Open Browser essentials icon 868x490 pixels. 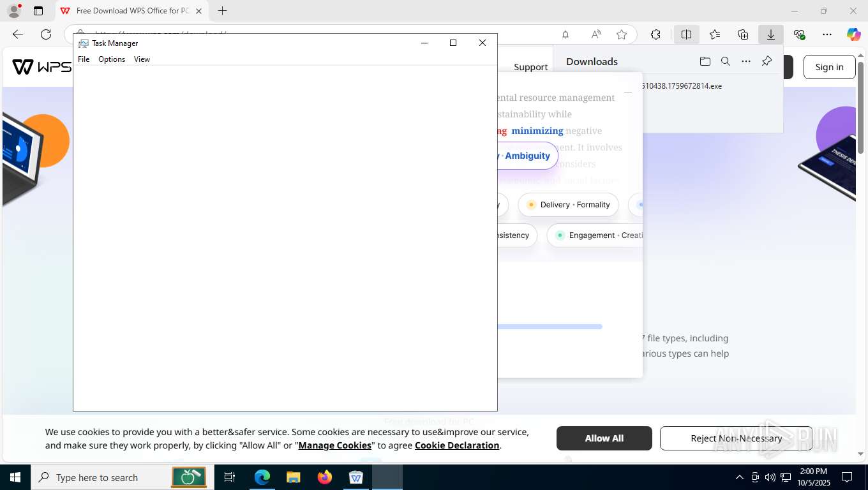pyautogui.click(x=799, y=34)
